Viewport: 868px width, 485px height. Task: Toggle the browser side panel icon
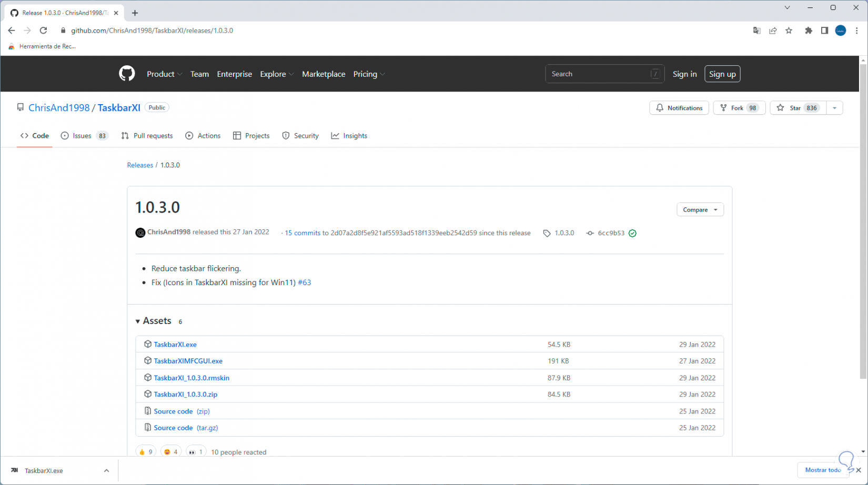[x=824, y=31]
